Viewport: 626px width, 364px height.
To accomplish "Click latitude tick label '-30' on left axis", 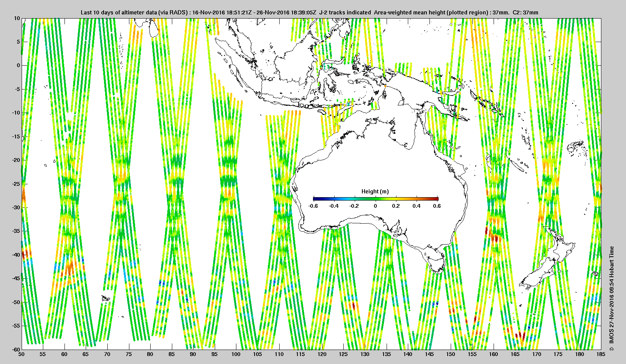I will click(x=16, y=207).
